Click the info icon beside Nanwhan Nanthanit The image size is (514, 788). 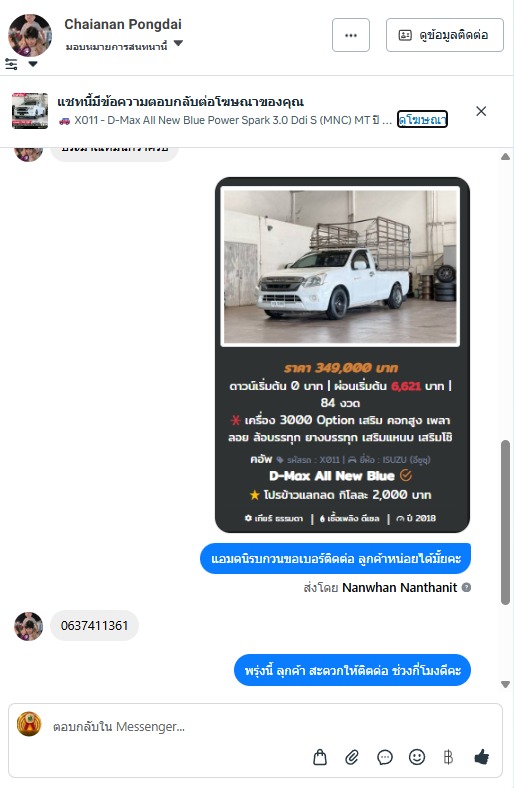click(x=466, y=587)
